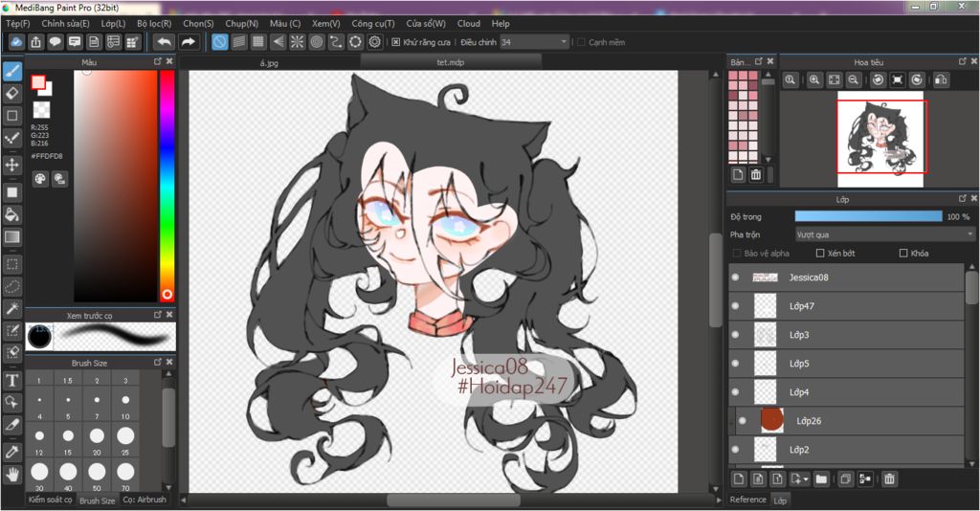Choose brush size 50
The image size is (980, 511).
tap(97, 476)
